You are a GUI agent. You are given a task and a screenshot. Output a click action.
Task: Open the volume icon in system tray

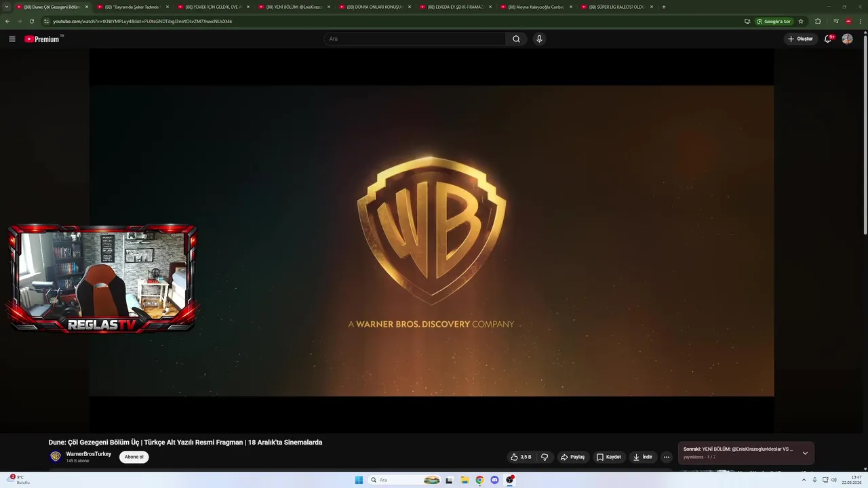pyautogui.click(x=833, y=480)
